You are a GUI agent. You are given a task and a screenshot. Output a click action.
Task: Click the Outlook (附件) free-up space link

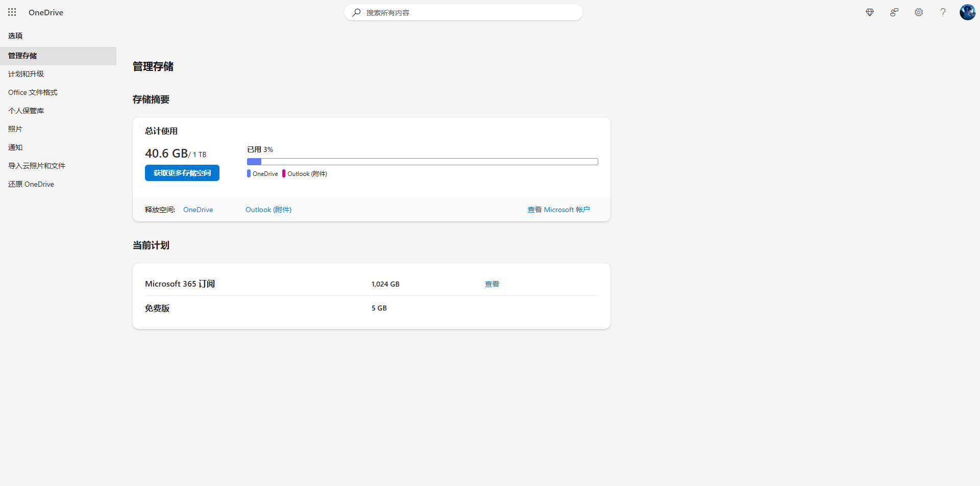coord(268,210)
